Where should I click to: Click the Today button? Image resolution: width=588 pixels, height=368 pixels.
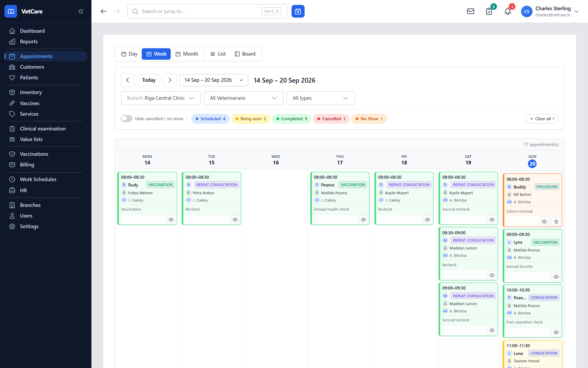coord(149,80)
